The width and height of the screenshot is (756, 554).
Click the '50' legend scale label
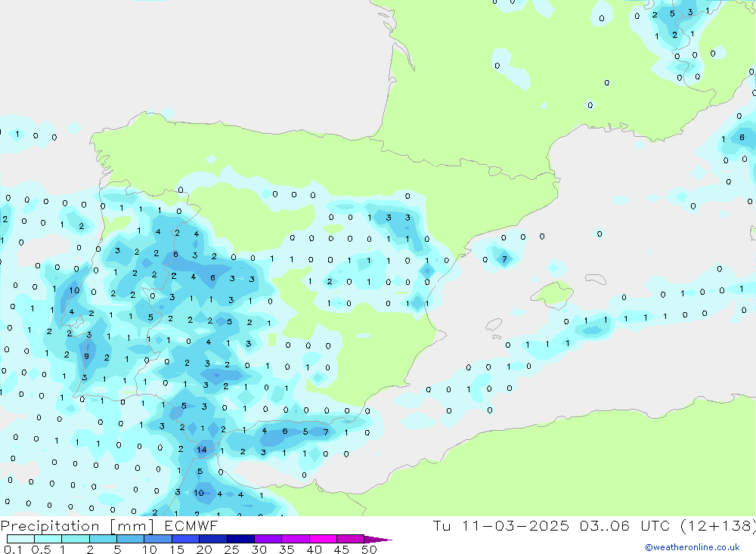pyautogui.click(x=369, y=549)
